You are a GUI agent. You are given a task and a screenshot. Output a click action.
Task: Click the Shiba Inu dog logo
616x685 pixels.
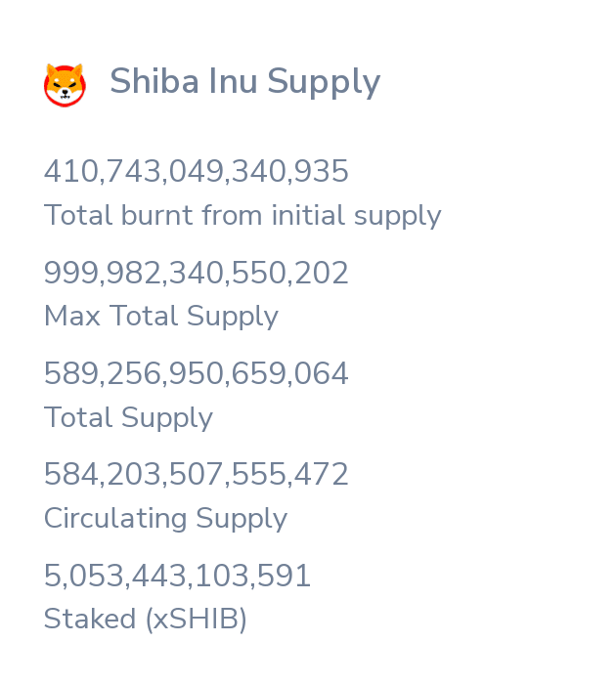pos(65,84)
